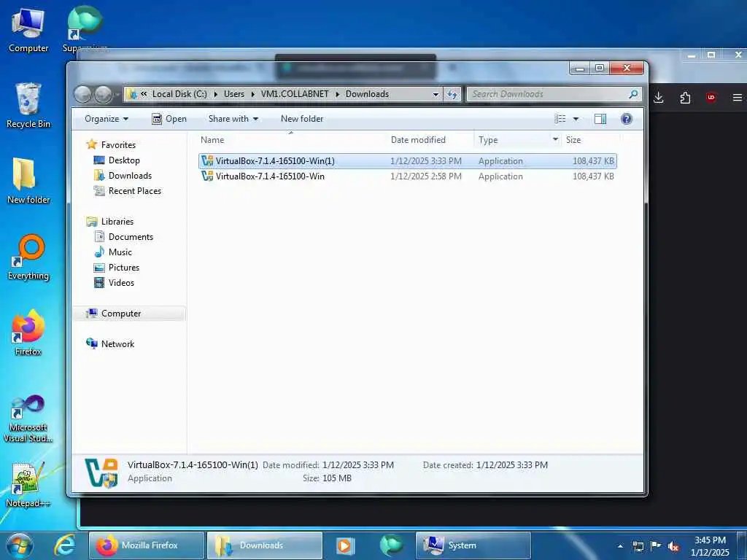Open Documents library
Image resolution: width=747 pixels, height=560 pixels.
click(x=131, y=237)
